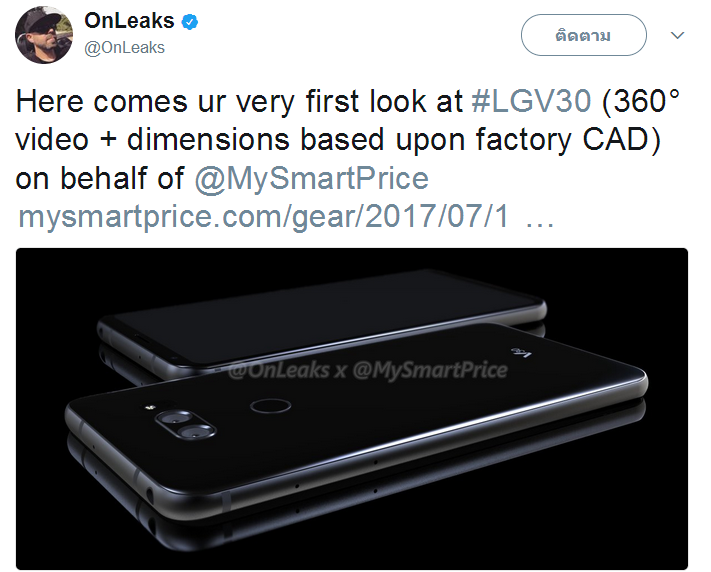Screen dimensions: 711x572
Task: Click the ติดตาม follow button
Action: (x=584, y=35)
